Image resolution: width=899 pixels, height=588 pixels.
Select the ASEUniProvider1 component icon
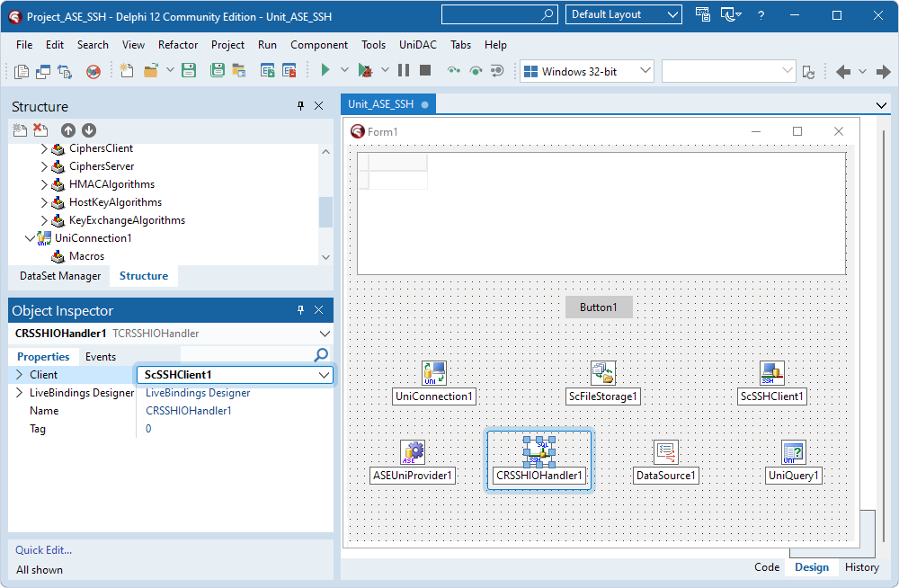[412, 451]
